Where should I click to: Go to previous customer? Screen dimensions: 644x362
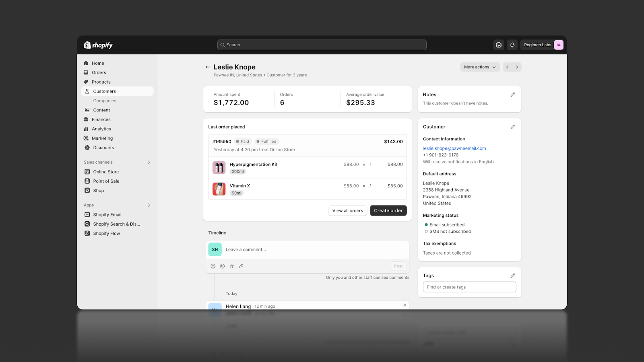[x=507, y=67]
